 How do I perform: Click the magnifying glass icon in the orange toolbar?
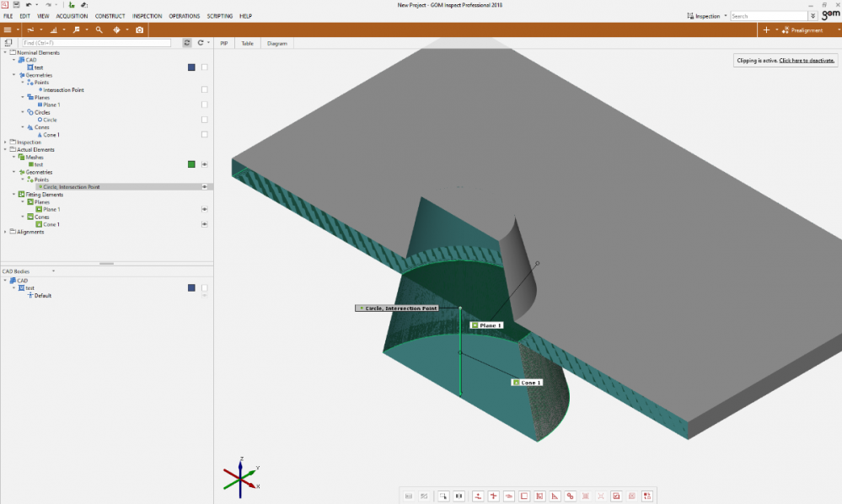click(x=99, y=30)
